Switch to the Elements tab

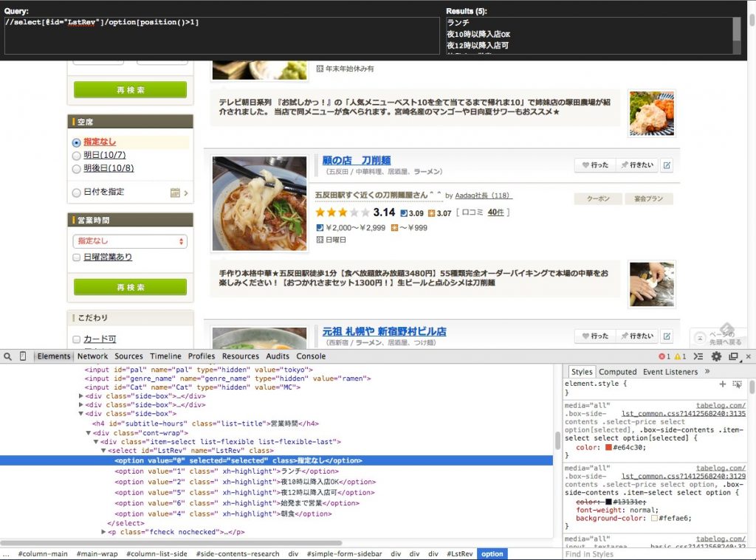click(x=54, y=356)
